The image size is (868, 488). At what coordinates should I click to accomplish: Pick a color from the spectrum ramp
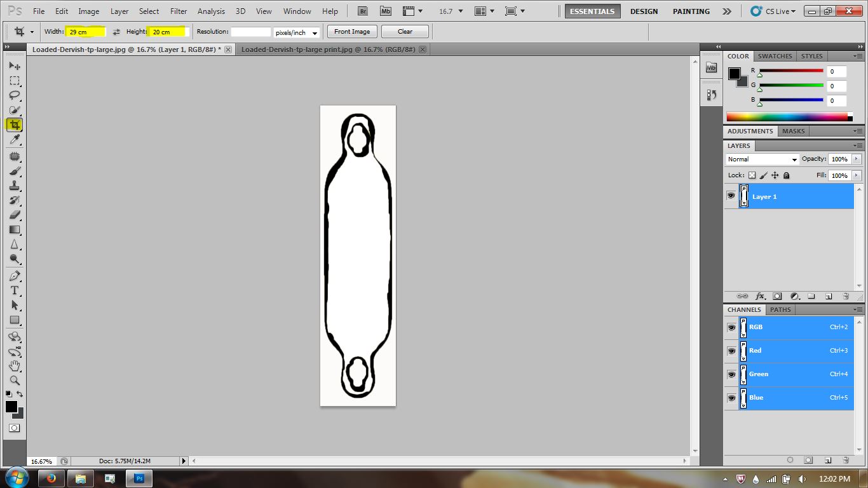[x=788, y=116]
